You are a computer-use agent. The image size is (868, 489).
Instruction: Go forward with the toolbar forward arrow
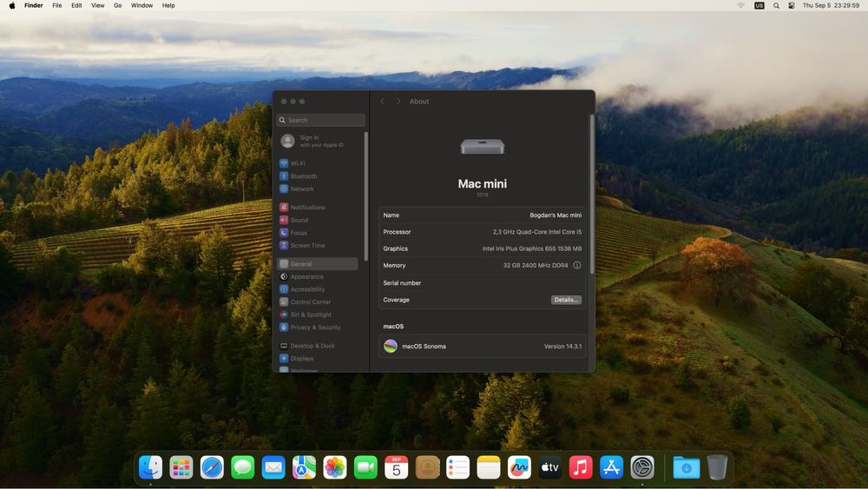[398, 102]
